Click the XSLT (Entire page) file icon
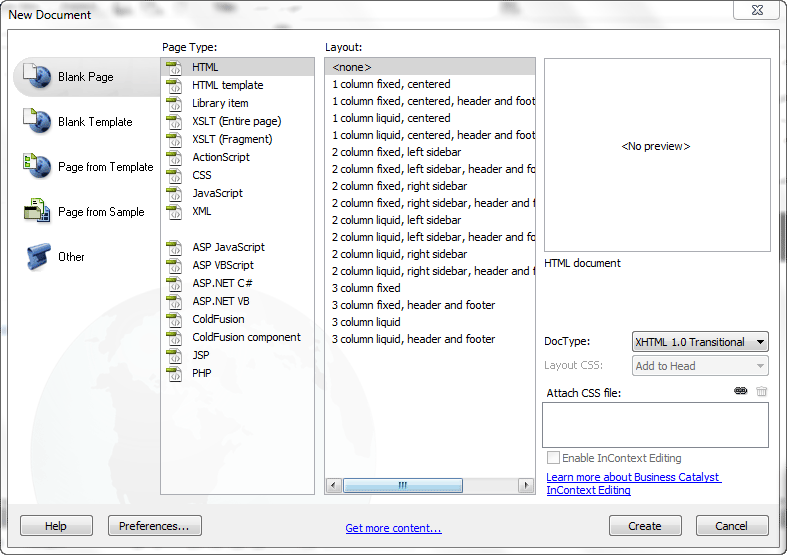Image resolution: width=787 pixels, height=555 pixels. click(x=174, y=121)
